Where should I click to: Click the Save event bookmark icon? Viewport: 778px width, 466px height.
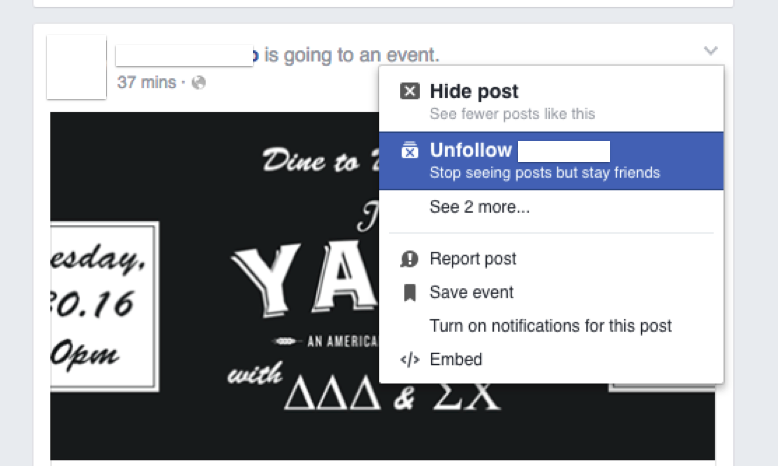(409, 292)
